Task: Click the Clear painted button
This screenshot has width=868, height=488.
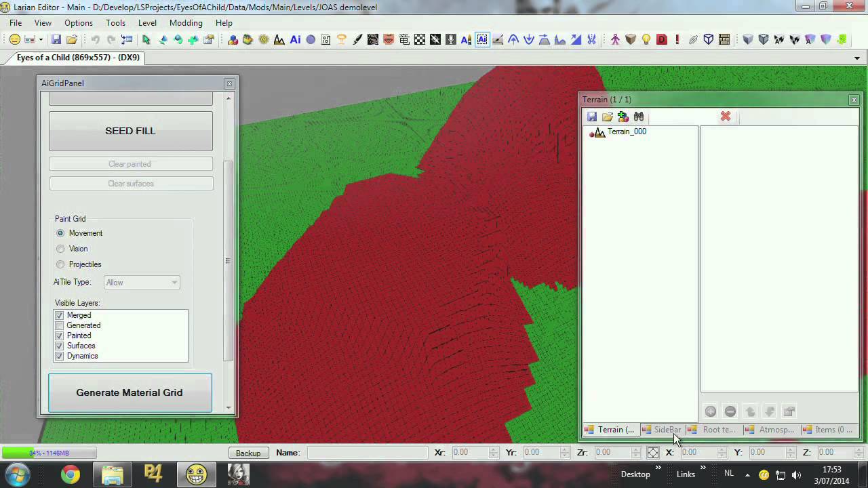Action: (131, 164)
